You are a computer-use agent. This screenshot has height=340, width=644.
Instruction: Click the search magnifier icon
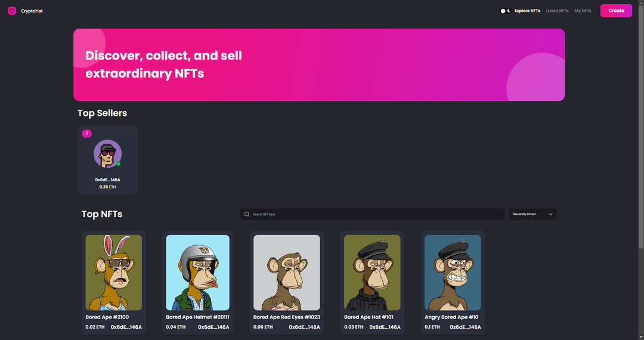[x=247, y=214]
